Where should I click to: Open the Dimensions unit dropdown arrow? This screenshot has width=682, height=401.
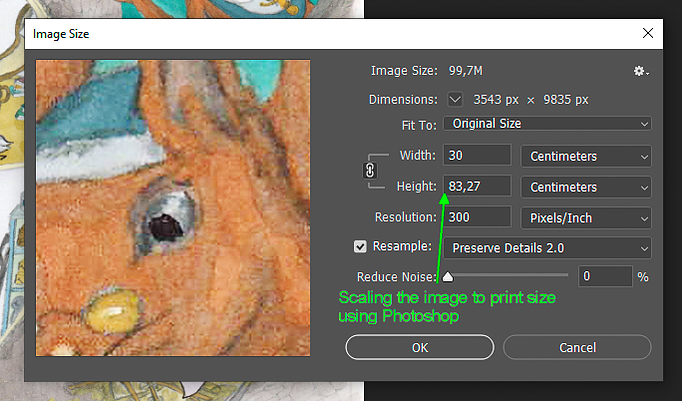(455, 100)
